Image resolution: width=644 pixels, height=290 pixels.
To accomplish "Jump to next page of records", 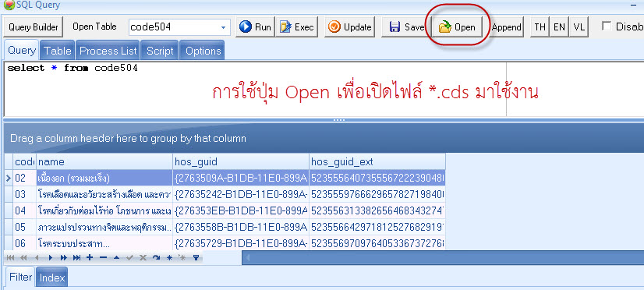I will [64, 258].
